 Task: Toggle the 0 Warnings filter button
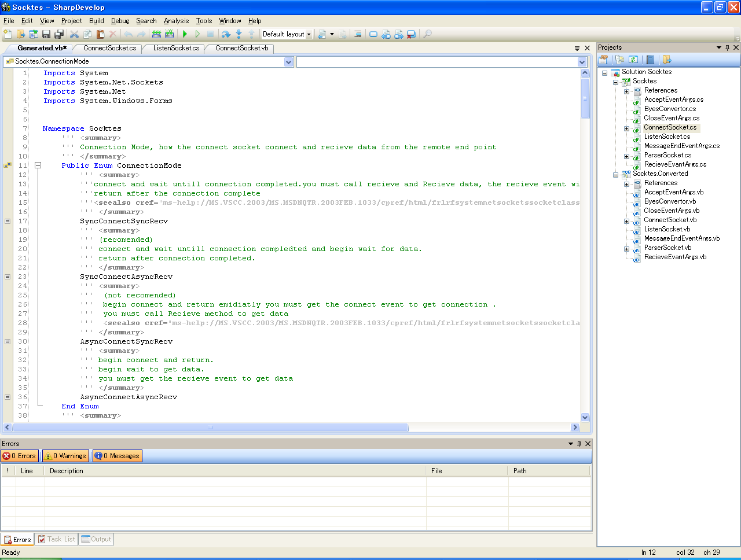65,456
